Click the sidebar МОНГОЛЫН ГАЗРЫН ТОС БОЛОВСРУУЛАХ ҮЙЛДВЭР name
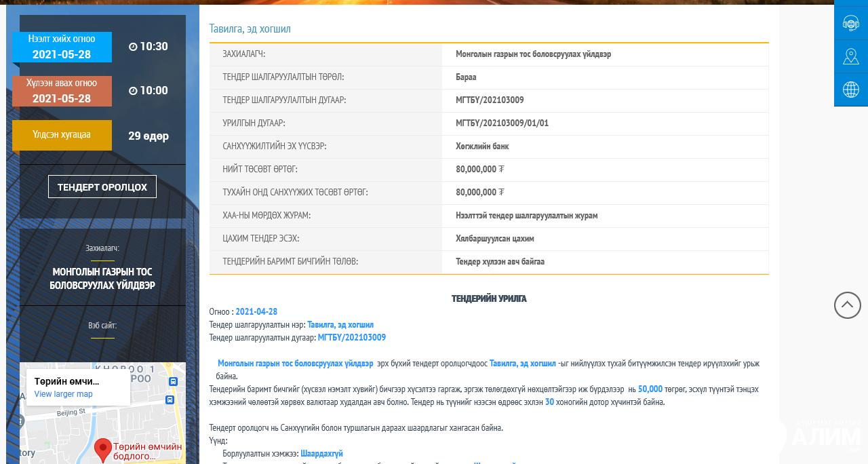 pyautogui.click(x=102, y=279)
